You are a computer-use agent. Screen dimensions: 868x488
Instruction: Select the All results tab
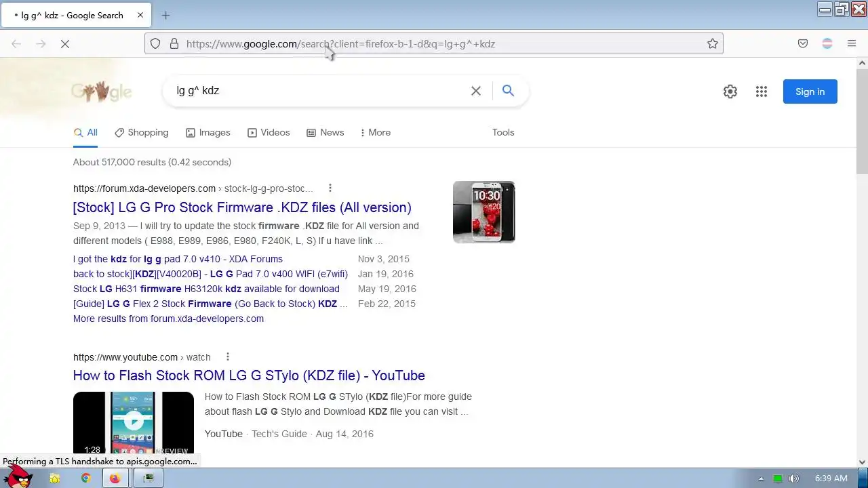85,132
